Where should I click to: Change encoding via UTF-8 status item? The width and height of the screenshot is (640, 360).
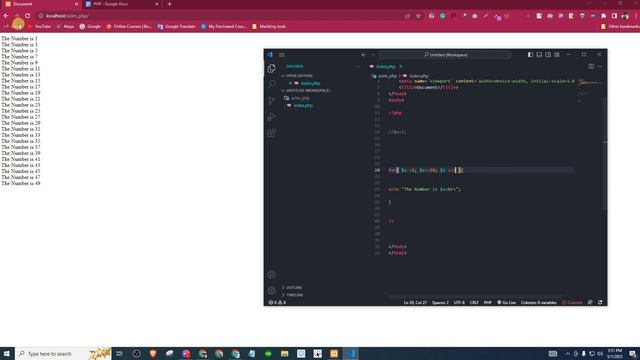click(459, 302)
